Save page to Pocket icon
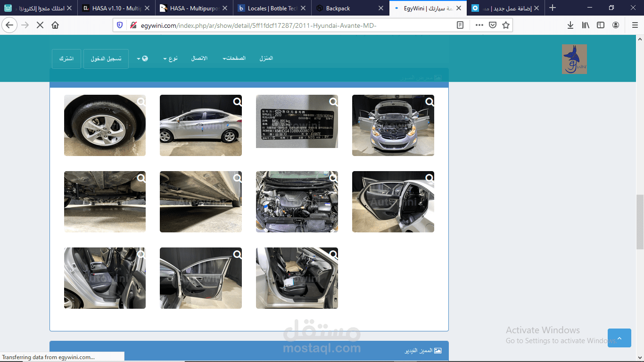Viewport: 644px width, 362px height. (492, 25)
